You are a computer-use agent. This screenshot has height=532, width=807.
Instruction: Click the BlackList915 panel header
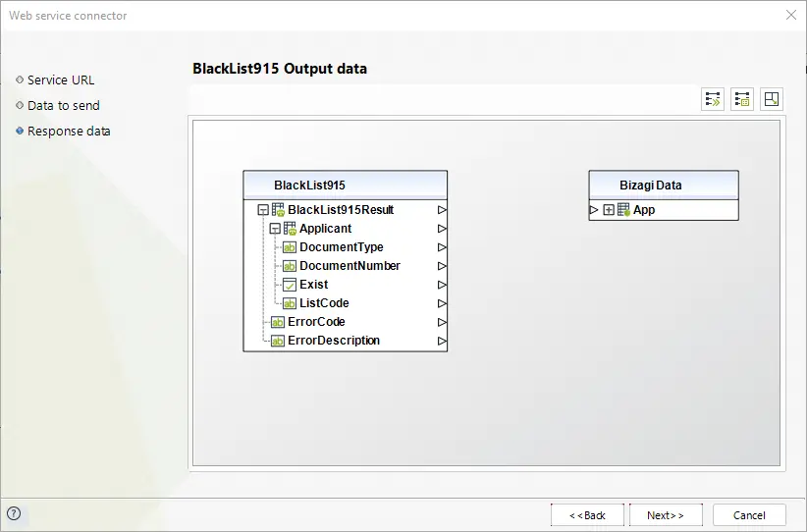tap(346, 185)
